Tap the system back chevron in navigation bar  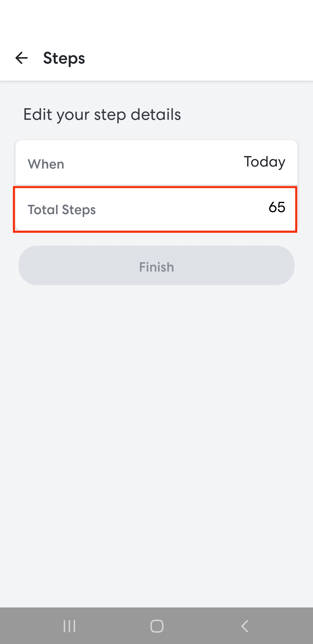[245, 626]
